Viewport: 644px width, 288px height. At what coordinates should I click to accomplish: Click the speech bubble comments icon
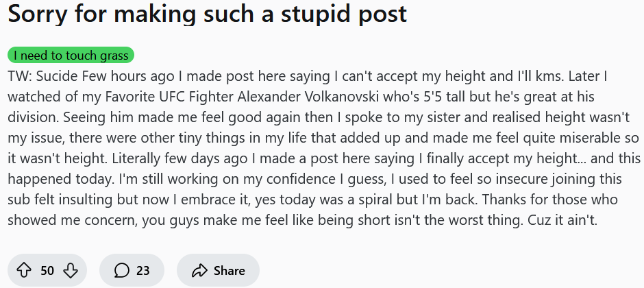[121, 270]
